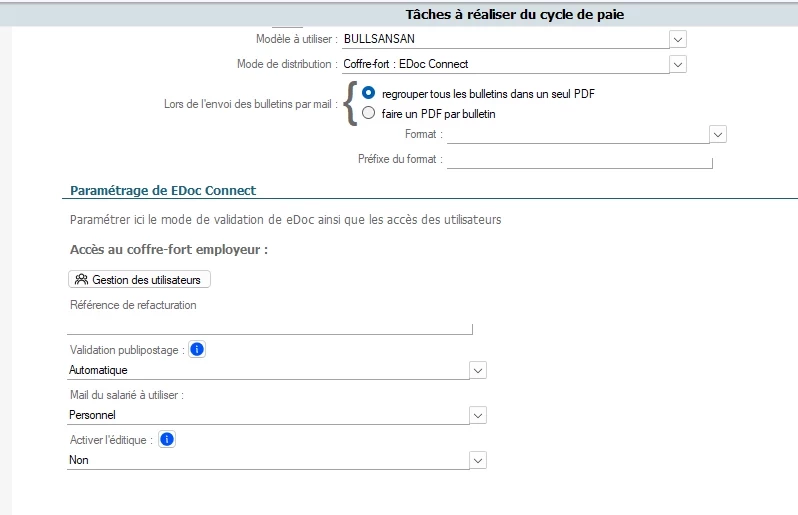Click the Non value for éditique
The width and height of the screenshot is (798, 515).
tap(267, 460)
